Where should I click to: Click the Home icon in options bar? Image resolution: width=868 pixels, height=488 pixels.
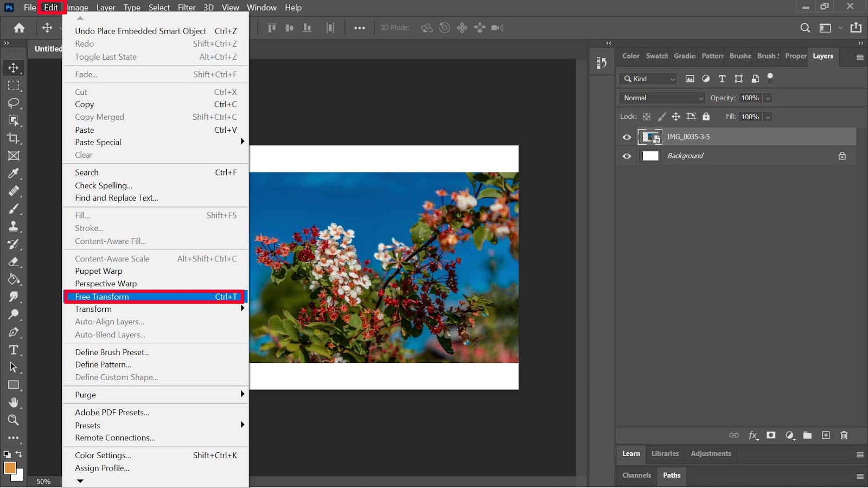(19, 28)
